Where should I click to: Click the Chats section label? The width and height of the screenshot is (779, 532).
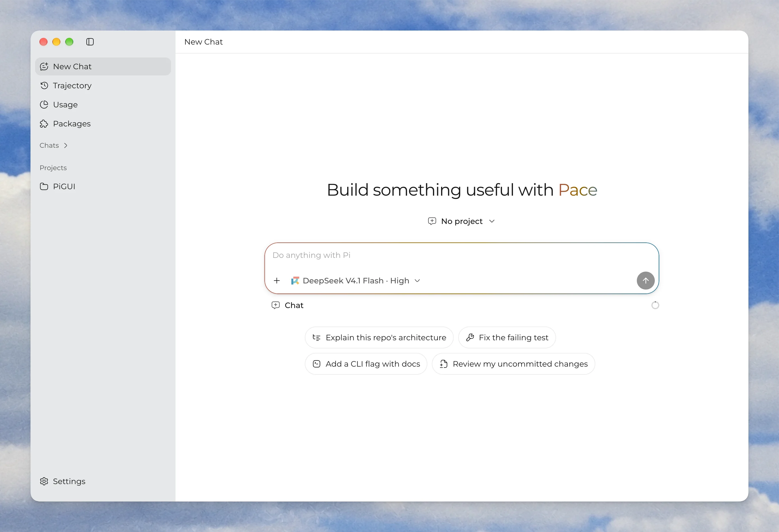(49, 145)
